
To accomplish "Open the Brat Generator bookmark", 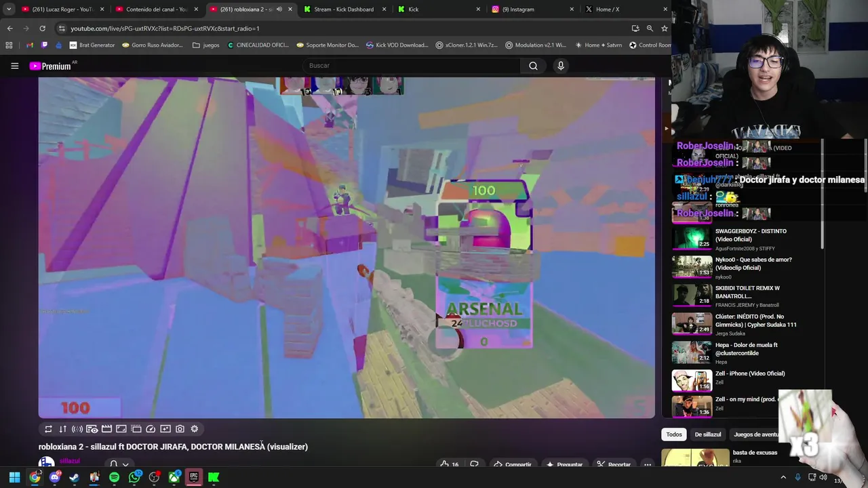I will [92, 45].
